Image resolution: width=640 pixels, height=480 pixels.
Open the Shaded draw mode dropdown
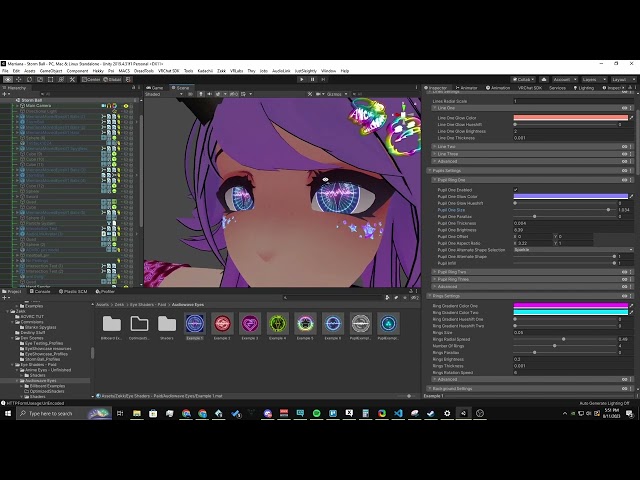click(x=164, y=94)
